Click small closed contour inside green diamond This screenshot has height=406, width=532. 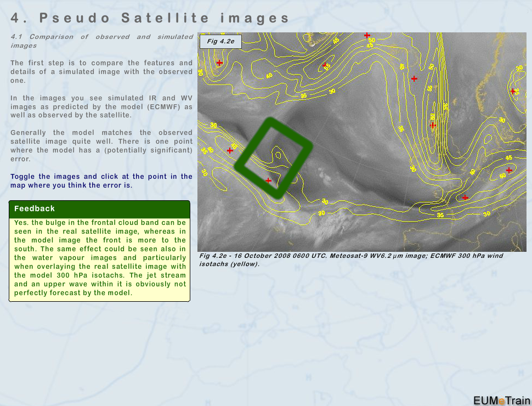(x=279, y=154)
